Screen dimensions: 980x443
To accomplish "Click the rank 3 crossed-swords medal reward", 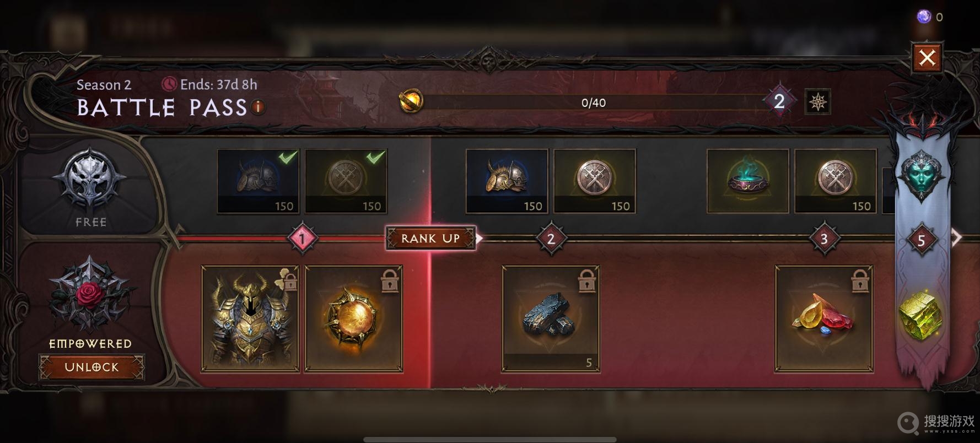I will click(x=836, y=181).
